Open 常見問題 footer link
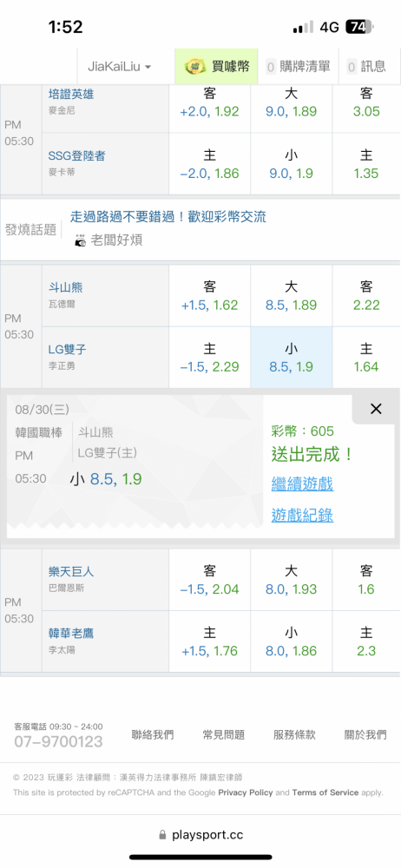Image resolution: width=401 pixels, height=868 pixels. pos(223,734)
